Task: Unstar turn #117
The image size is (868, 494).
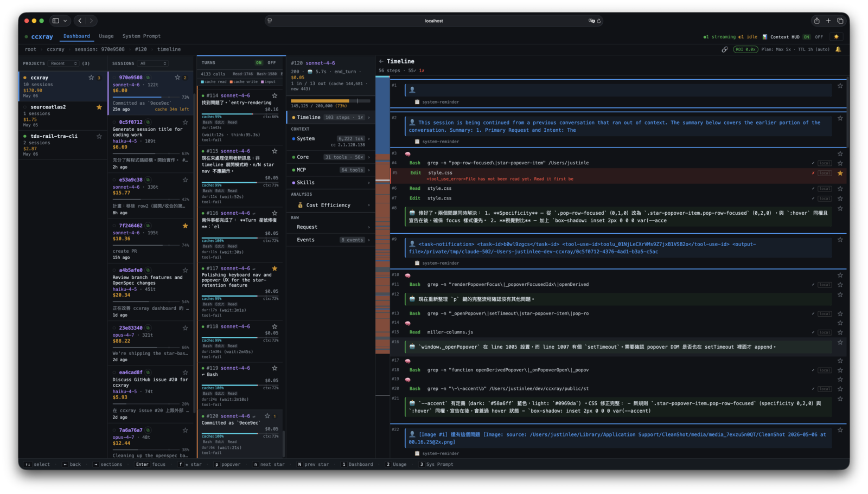Action: [x=275, y=268]
